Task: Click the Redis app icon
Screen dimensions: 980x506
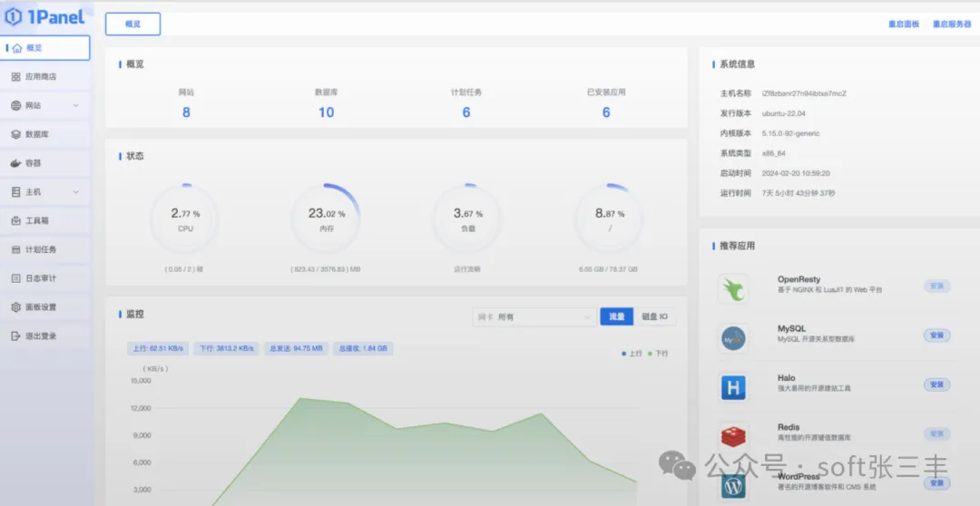Action: pos(733,436)
